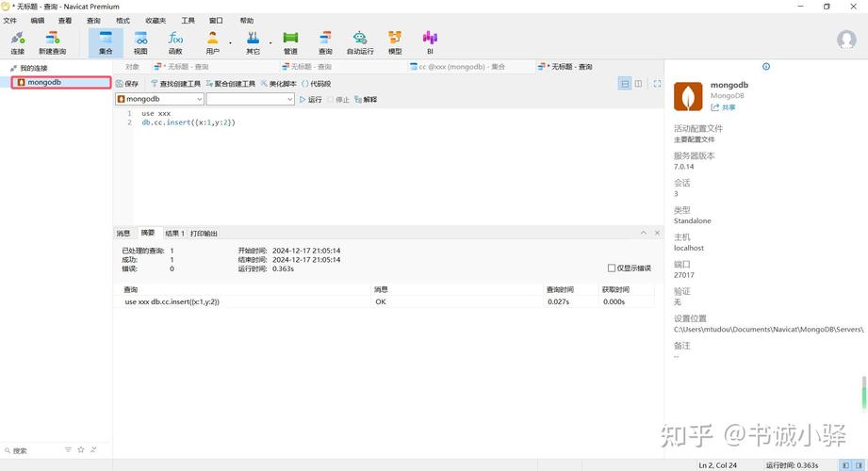Screen dimensions: 868x471
Task: Open the 工具 (Tools) menu
Action: (x=188, y=20)
